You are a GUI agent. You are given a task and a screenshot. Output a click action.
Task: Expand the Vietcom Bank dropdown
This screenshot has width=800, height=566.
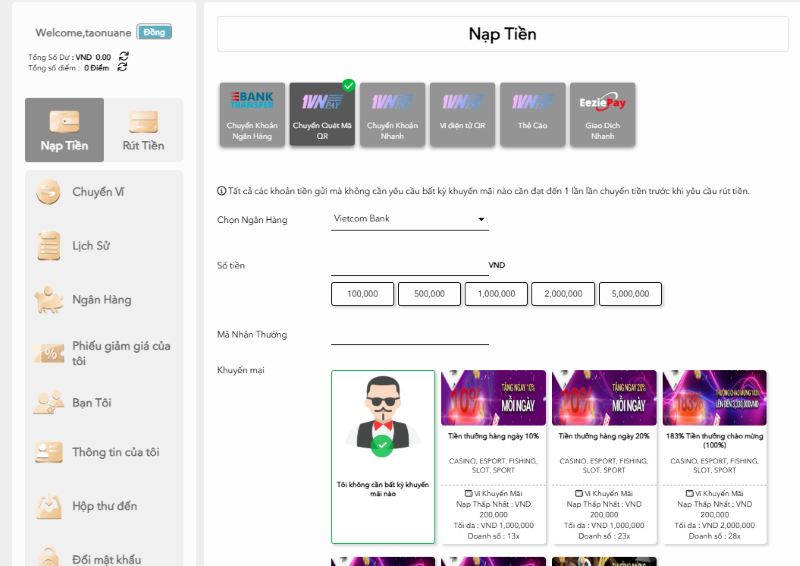pyautogui.click(x=410, y=219)
